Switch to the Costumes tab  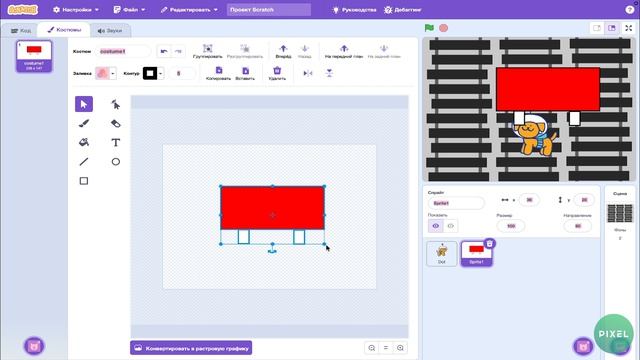click(64, 30)
